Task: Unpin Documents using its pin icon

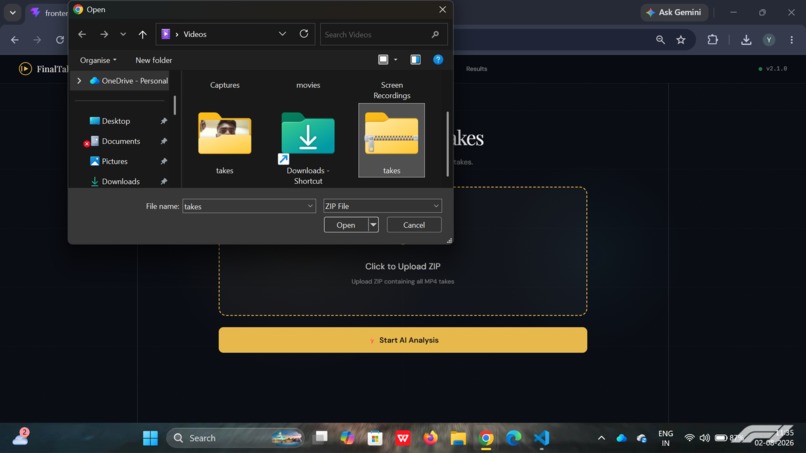Action: tap(163, 141)
